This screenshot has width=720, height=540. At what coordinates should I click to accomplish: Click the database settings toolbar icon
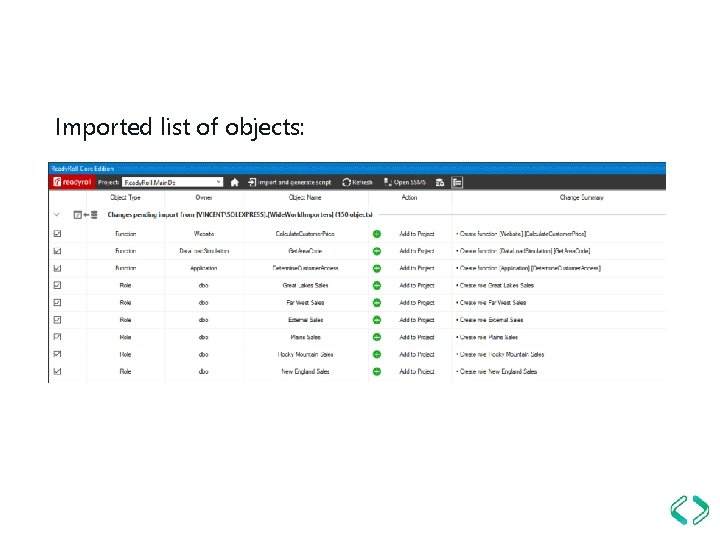(439, 182)
